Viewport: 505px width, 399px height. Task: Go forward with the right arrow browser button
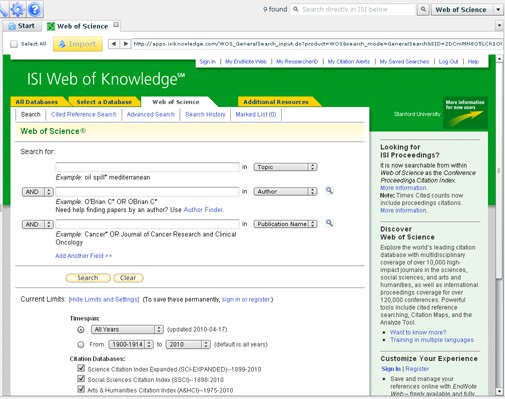[x=125, y=44]
